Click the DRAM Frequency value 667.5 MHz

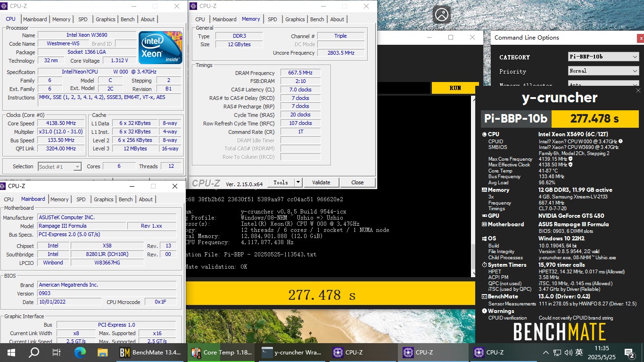click(x=300, y=73)
